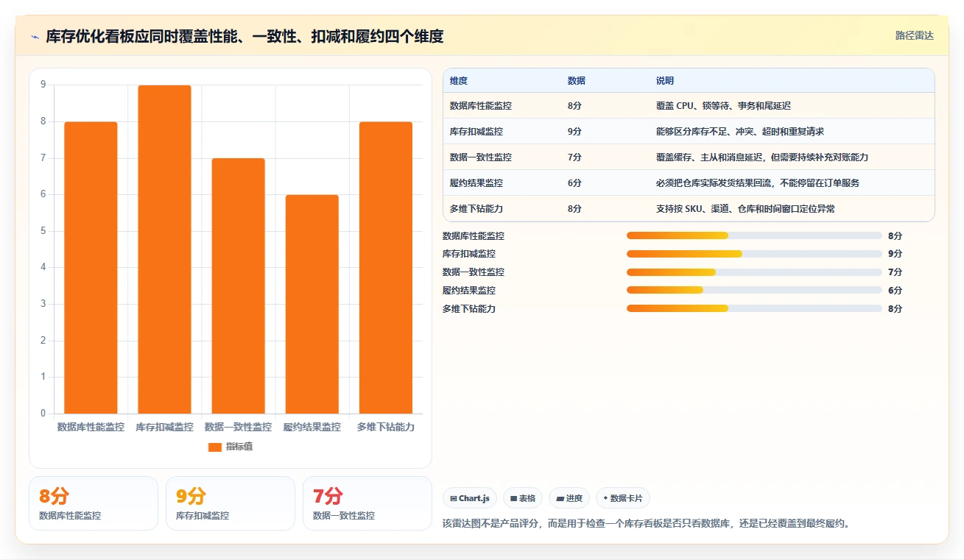Image resolution: width=964 pixels, height=560 pixels.
Task: Click the 履约结果监控 progress bar
Action: tap(754, 291)
